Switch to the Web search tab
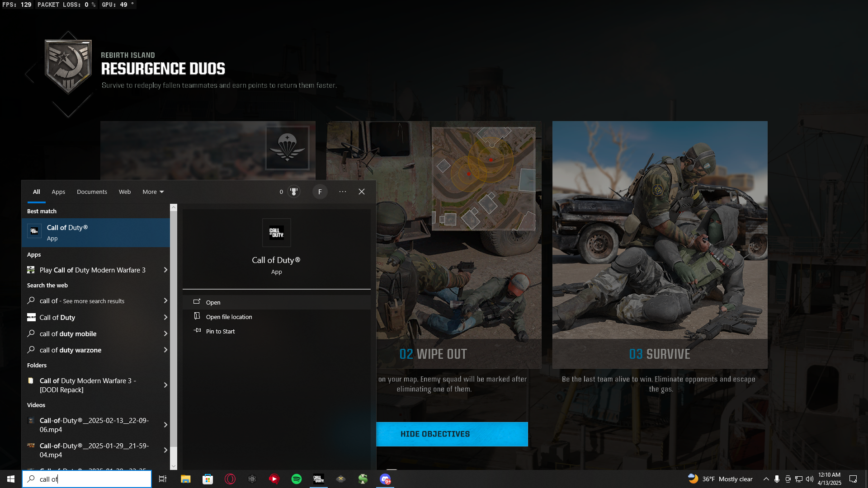The width and height of the screenshot is (868, 488). (x=125, y=192)
